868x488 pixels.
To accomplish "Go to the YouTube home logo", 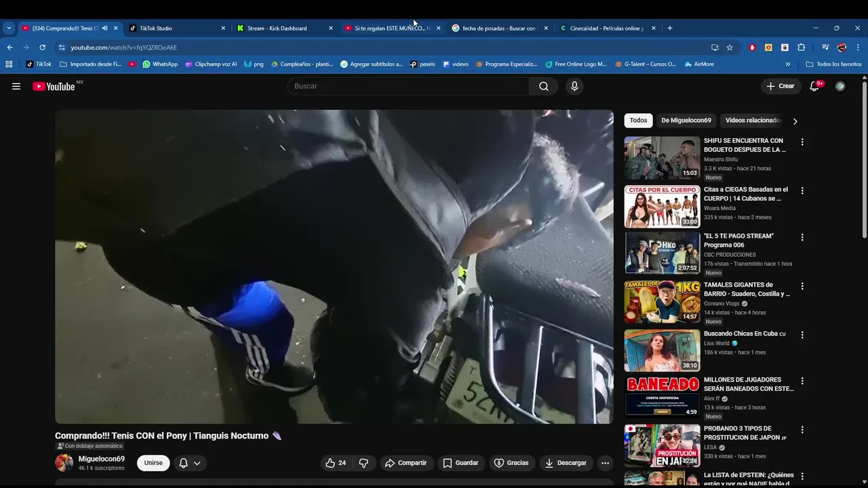I will click(54, 86).
